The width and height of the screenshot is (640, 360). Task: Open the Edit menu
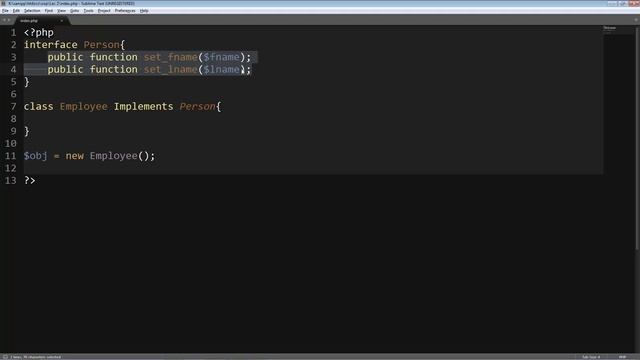click(16, 11)
